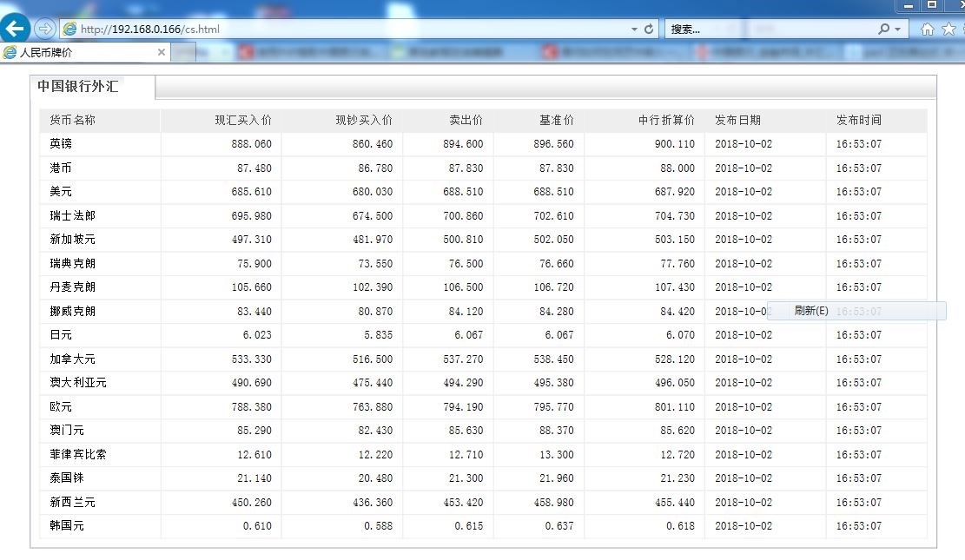Click the 702.610 value in 瑞士法郎 row
This screenshot has width=965, height=560.
tap(554, 216)
